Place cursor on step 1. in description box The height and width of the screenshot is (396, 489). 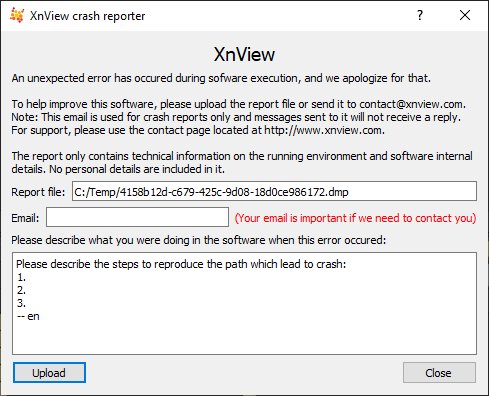21,277
